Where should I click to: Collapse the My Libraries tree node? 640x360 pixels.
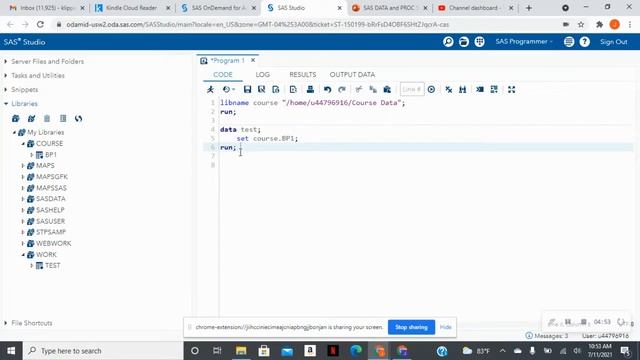pos(14,132)
